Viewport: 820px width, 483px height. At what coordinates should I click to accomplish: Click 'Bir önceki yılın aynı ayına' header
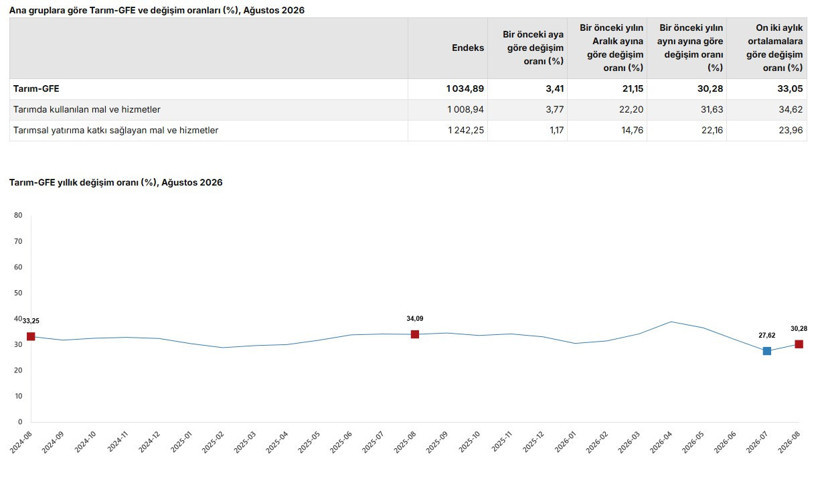click(x=690, y=48)
